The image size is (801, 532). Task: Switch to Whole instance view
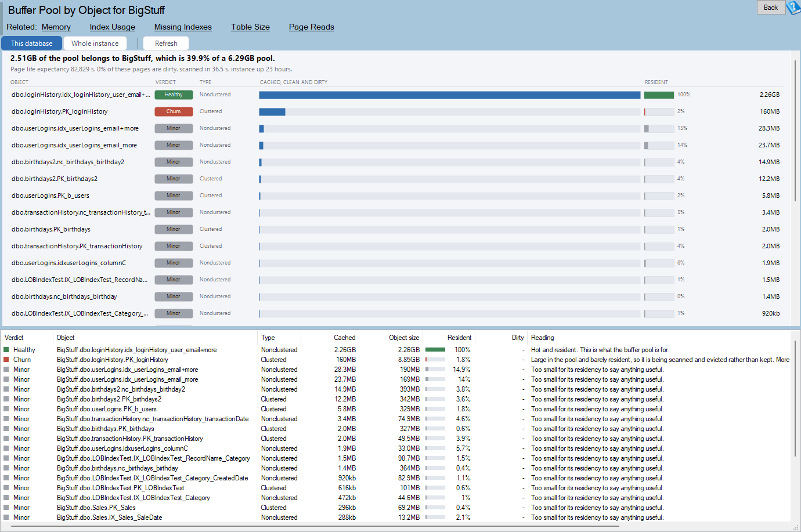[95, 44]
